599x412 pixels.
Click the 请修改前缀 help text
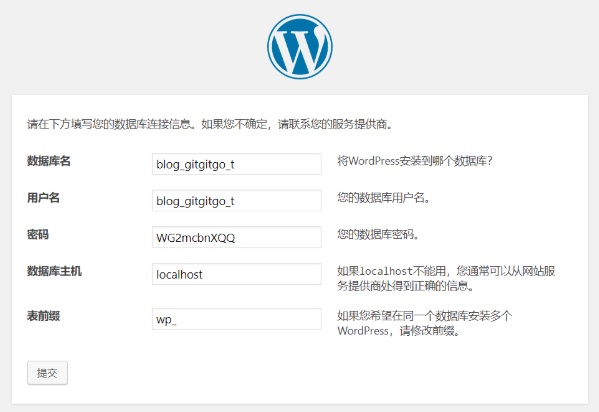pos(424,323)
